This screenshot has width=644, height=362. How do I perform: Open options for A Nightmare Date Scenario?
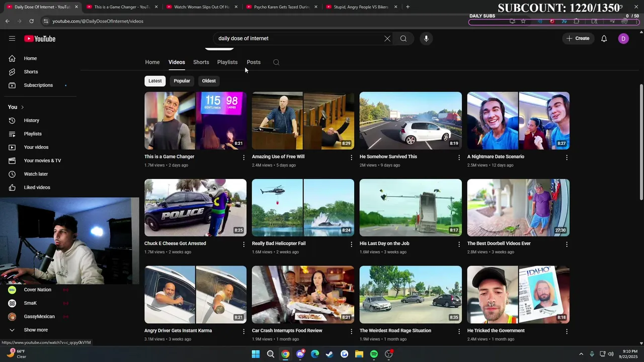(x=567, y=157)
